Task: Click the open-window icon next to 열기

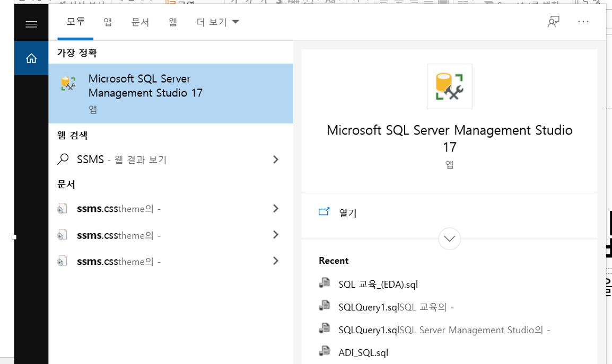Action: (x=324, y=212)
